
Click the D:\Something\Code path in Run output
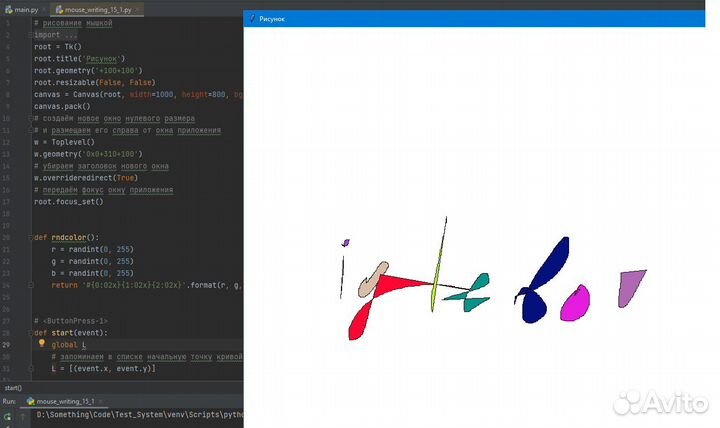coord(140,415)
